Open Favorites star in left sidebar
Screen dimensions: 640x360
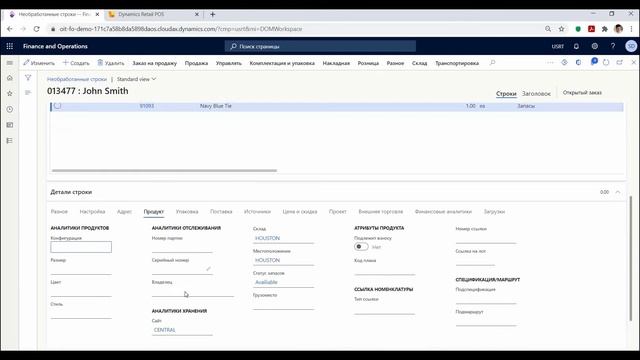click(10, 93)
